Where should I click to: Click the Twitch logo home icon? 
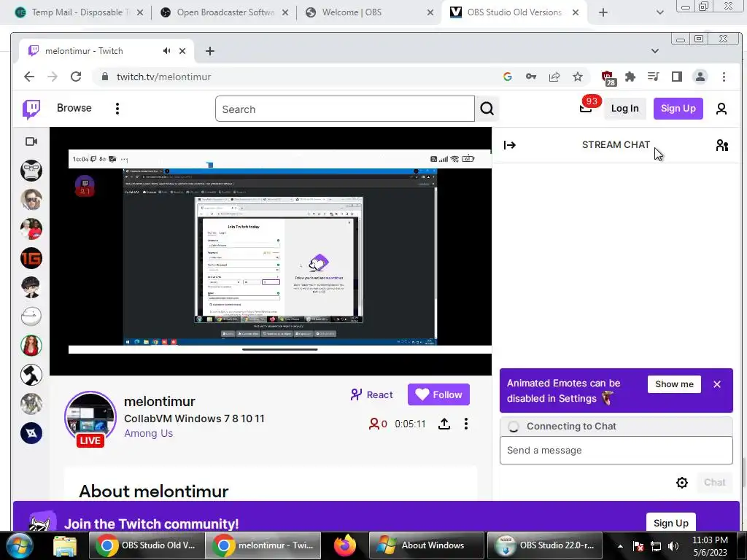pyautogui.click(x=31, y=109)
